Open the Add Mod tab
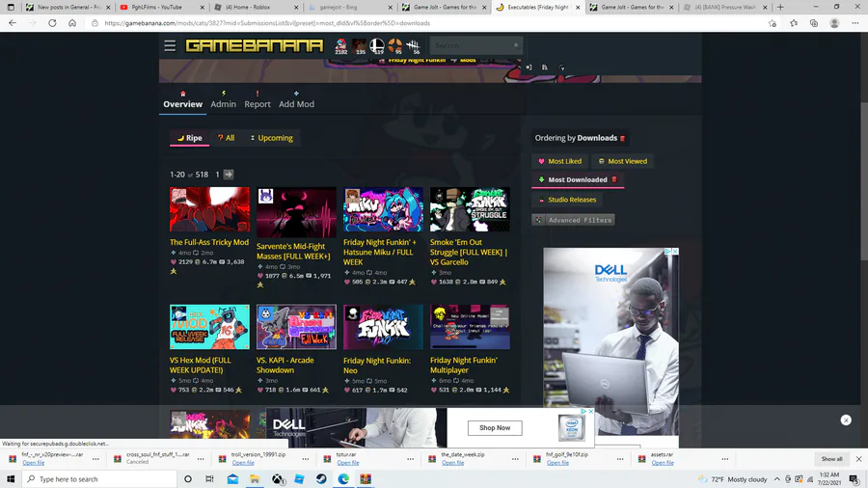This screenshot has height=488, width=868. [x=296, y=99]
